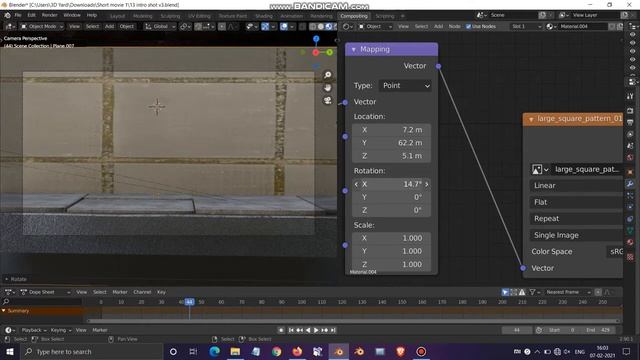Open Microsoft Edge from taskbar
The image size is (640, 360).
(214, 351)
